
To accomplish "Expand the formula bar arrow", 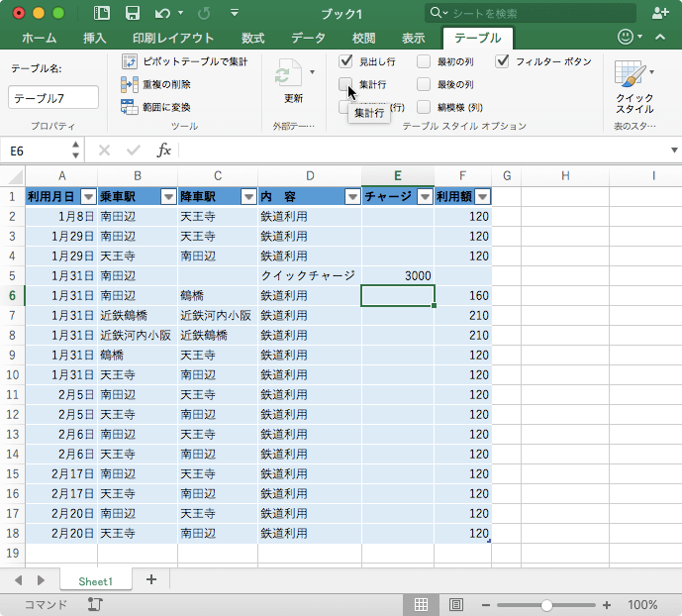I will tap(674, 151).
